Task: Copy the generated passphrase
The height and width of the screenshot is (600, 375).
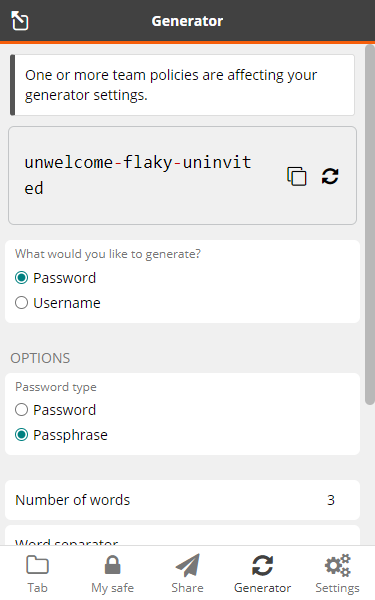Action: coord(297,176)
